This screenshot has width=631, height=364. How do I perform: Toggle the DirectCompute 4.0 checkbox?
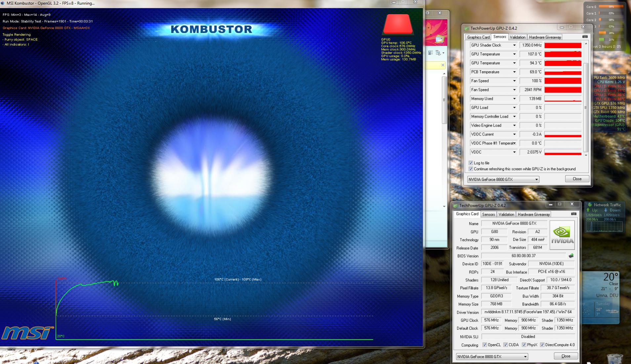point(542,345)
